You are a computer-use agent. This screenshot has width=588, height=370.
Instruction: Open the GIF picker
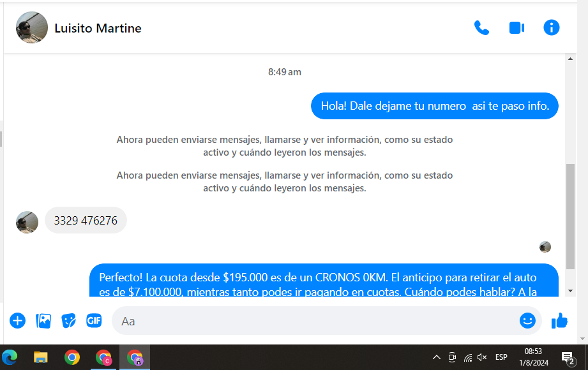click(94, 320)
